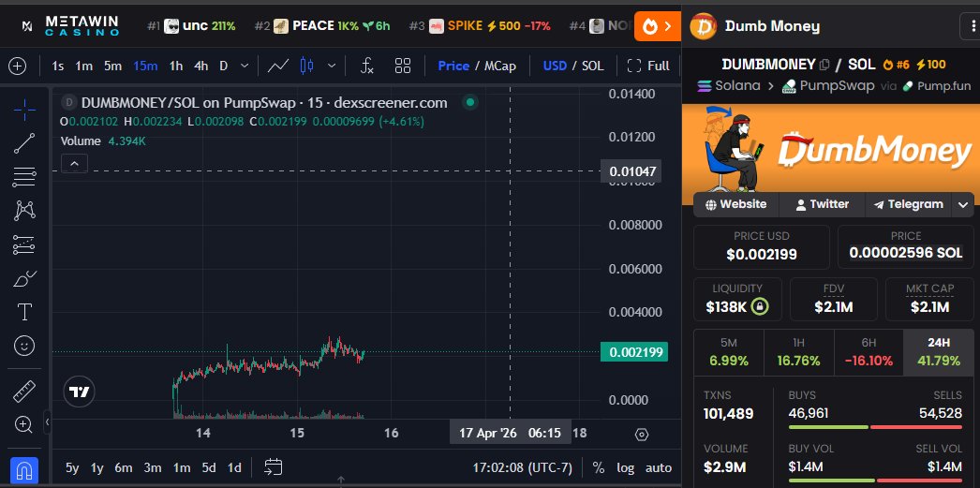Image resolution: width=980 pixels, height=488 pixels.
Task: Click the plus compare symbol icon
Action: click(x=18, y=66)
